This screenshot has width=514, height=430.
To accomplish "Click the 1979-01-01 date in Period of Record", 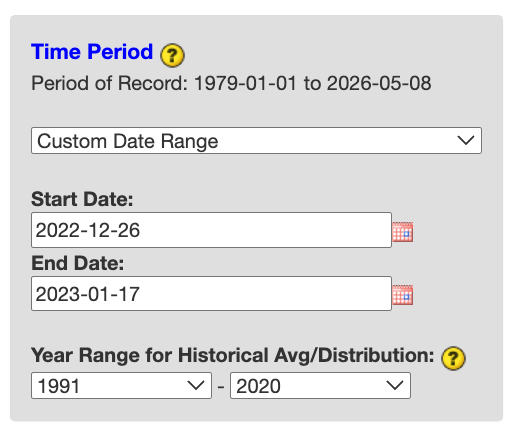I will pos(245,83).
